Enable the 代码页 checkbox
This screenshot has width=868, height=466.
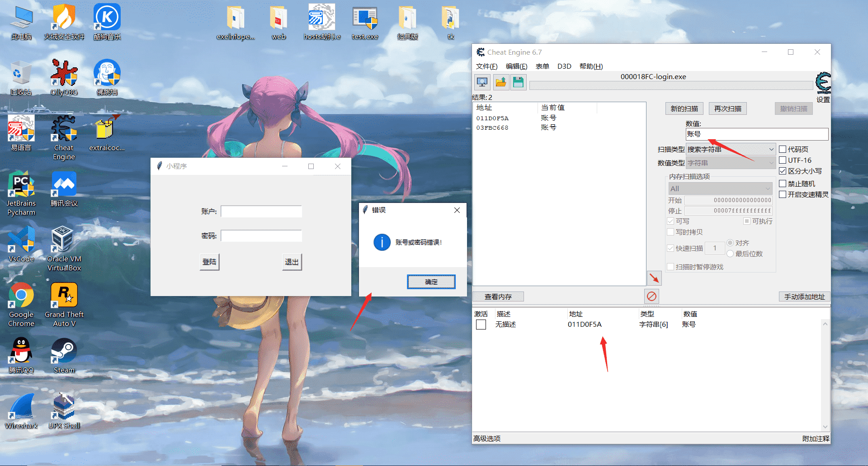pyautogui.click(x=783, y=149)
